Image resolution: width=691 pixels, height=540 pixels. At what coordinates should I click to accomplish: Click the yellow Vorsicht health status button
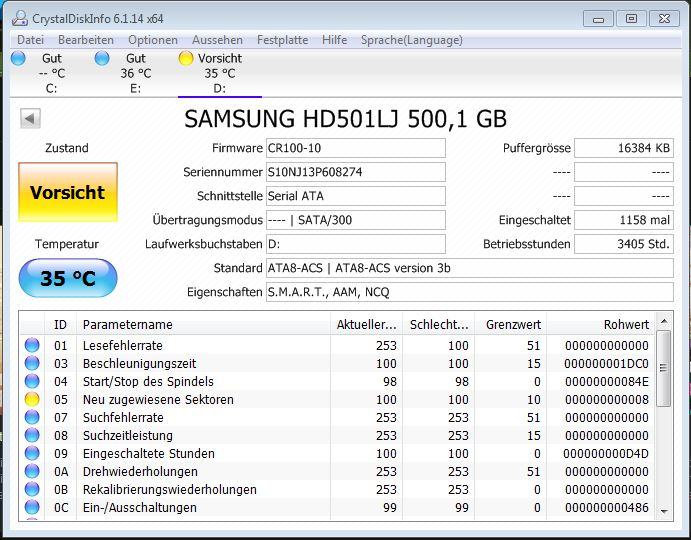[x=68, y=192]
